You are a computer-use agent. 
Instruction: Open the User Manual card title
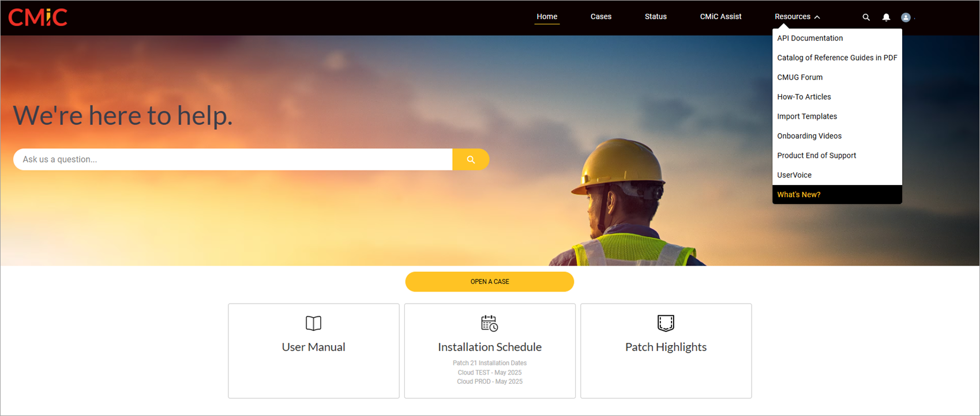click(x=313, y=347)
